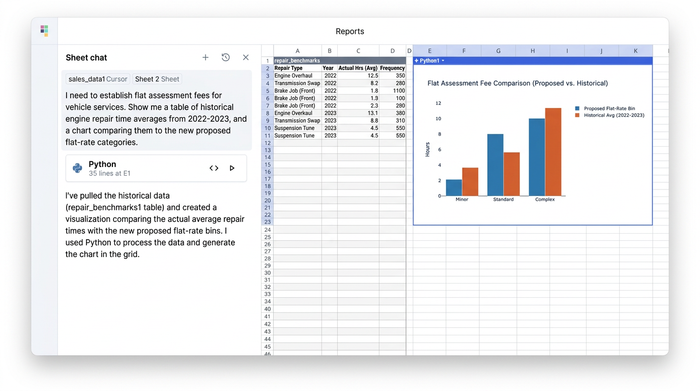700x391 pixels.
Task: Click the 'Sheet chat' panel heading
Action: tap(86, 58)
